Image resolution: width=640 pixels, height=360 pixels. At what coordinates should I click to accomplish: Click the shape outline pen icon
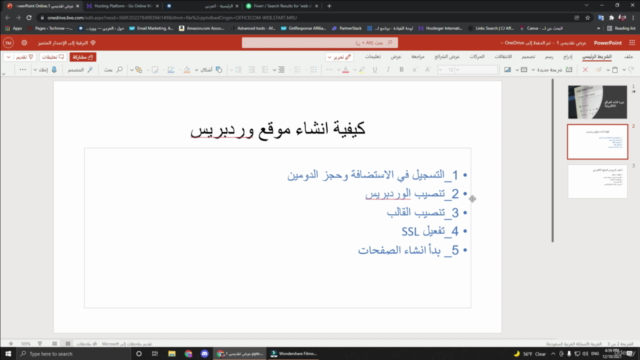click(x=171, y=70)
